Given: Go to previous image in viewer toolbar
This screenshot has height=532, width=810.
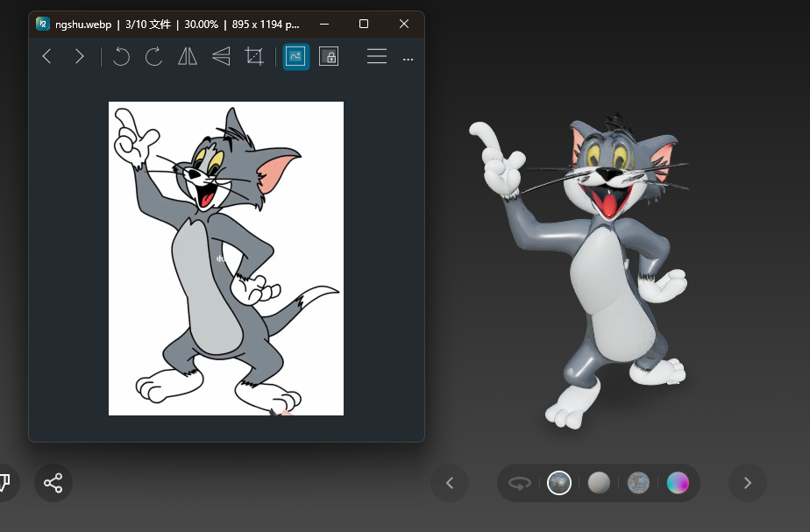Looking at the screenshot, I should tap(46, 56).
